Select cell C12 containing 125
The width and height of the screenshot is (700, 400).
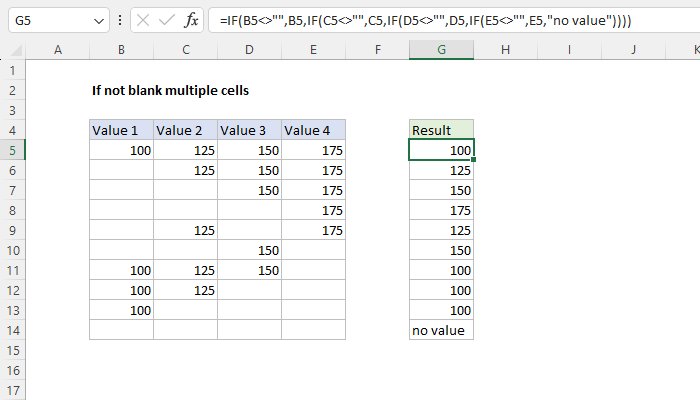tap(186, 291)
